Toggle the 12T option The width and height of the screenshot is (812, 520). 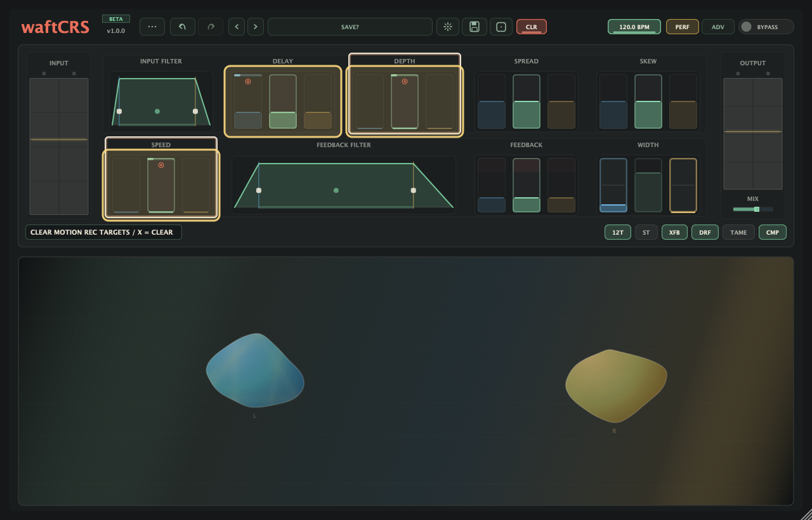click(618, 232)
